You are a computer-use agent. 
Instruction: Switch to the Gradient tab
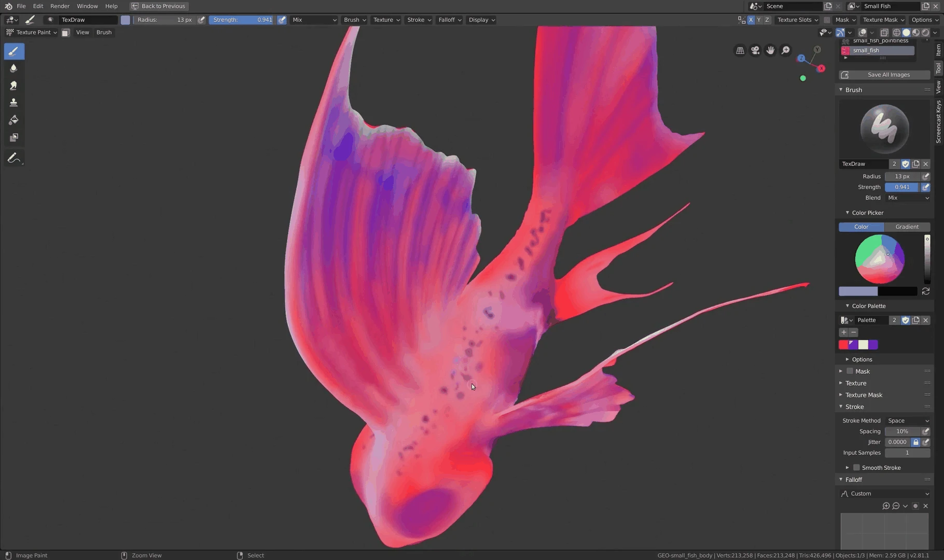point(907,227)
